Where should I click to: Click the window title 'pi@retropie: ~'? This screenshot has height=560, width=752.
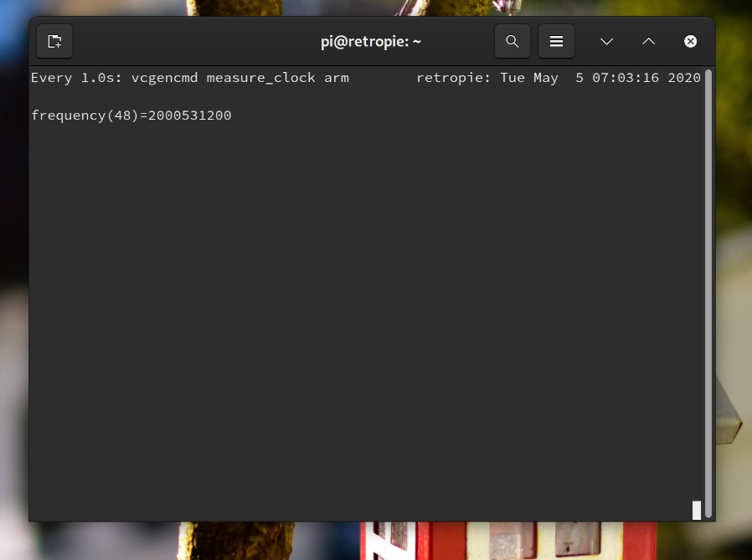[x=371, y=42]
